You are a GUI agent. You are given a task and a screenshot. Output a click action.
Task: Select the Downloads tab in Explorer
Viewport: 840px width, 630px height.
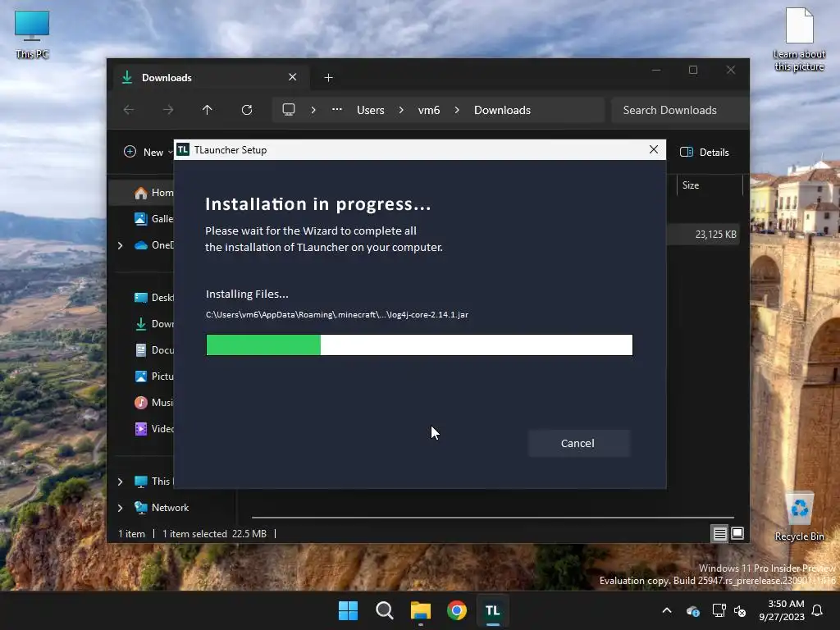[x=209, y=78]
